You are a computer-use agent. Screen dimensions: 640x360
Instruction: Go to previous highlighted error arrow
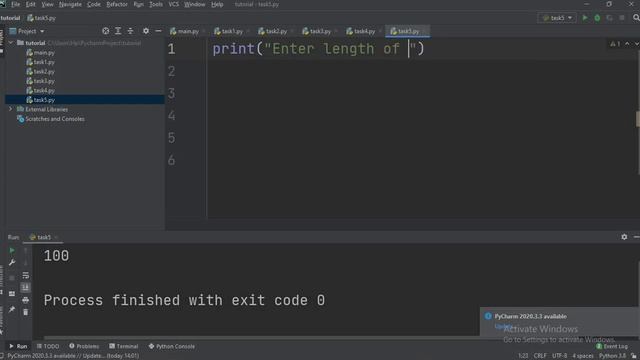(x=627, y=44)
